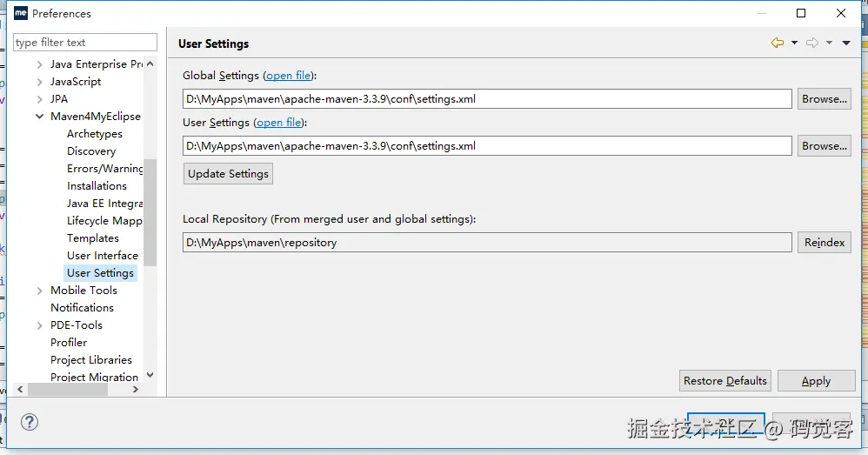Click the MyEclipse 'me' title bar icon

(x=21, y=13)
